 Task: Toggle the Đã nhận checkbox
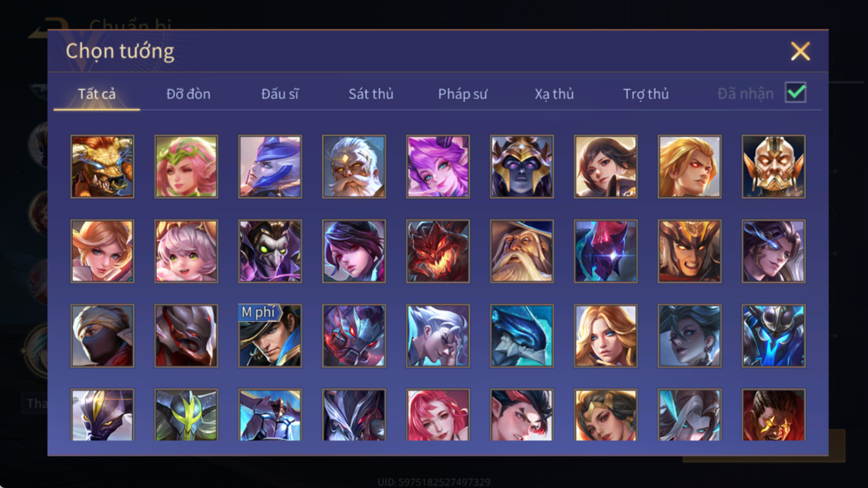795,93
